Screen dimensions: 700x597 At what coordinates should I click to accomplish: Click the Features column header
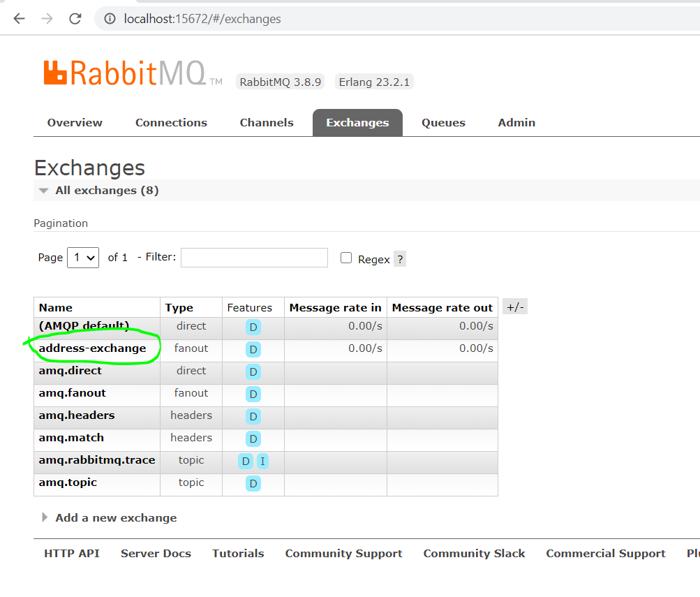(x=250, y=308)
